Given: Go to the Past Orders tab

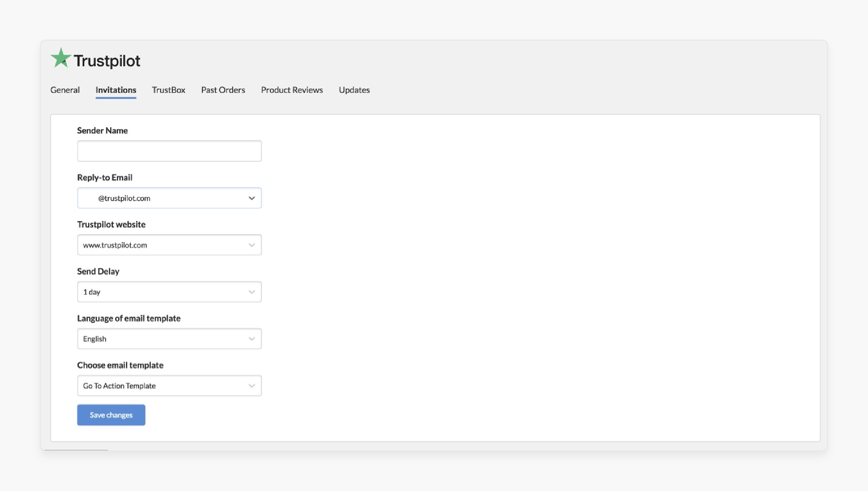Looking at the screenshot, I should pyautogui.click(x=223, y=90).
